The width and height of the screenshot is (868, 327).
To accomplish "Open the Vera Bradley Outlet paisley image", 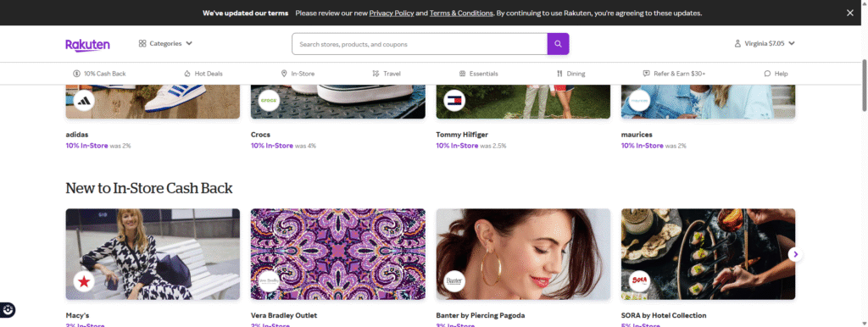I will [x=337, y=254].
